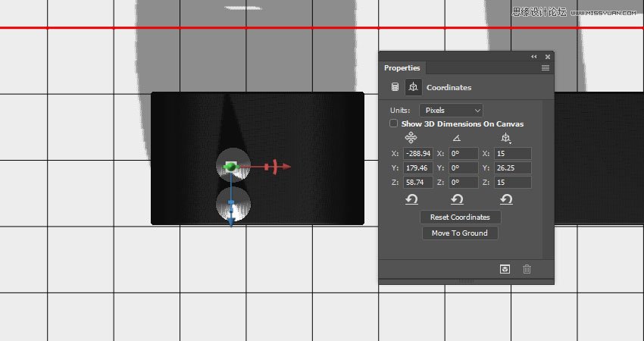This screenshot has height=341, width=644.
Task: Click the position move arrows icon
Action: click(x=411, y=138)
